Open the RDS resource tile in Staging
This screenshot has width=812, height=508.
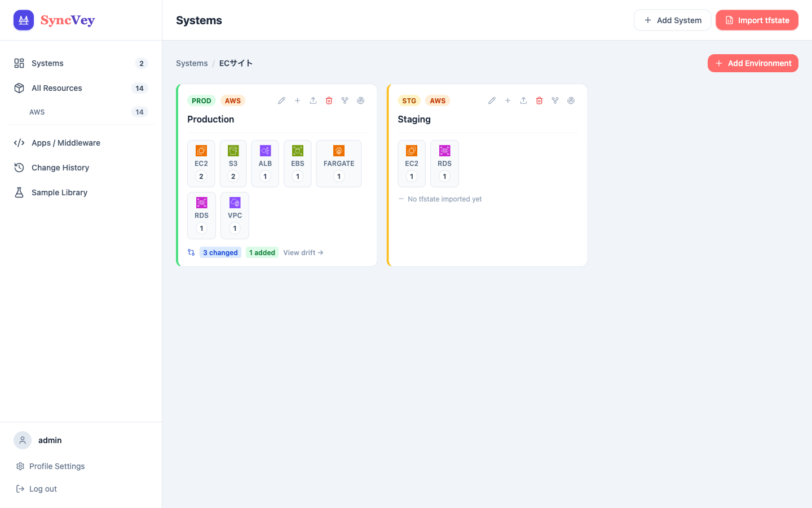[444, 164]
